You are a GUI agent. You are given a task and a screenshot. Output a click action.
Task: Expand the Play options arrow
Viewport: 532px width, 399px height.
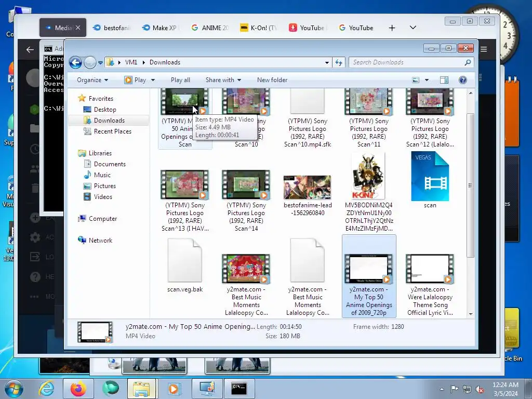(x=153, y=80)
